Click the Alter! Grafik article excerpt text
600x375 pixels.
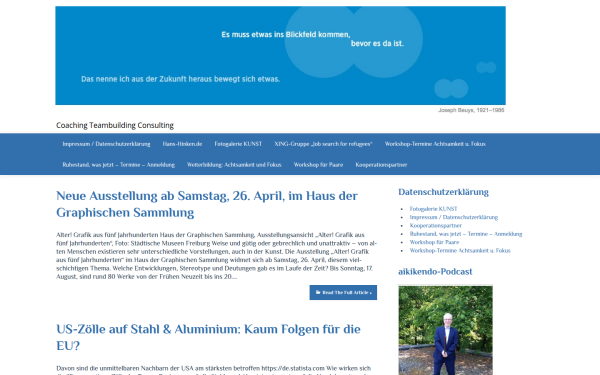pyautogui.click(x=217, y=256)
